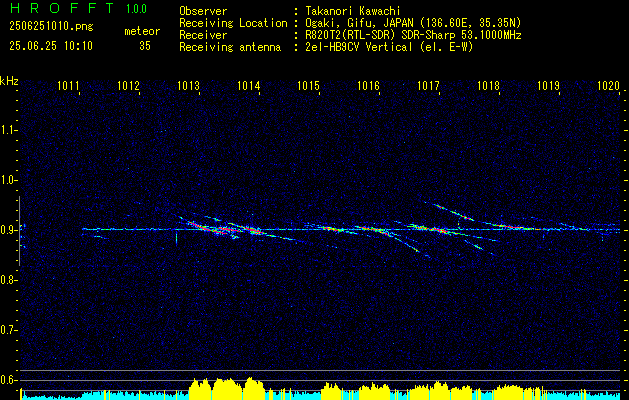
Task: Click the 0.7 kHz frequency label
Action: coord(6,330)
